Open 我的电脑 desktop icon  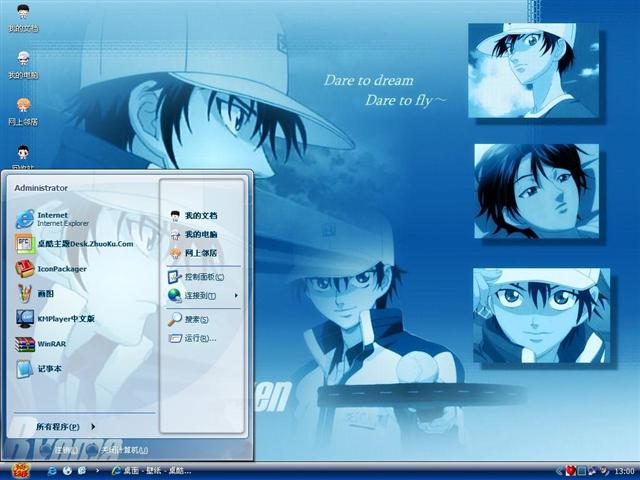point(23,65)
